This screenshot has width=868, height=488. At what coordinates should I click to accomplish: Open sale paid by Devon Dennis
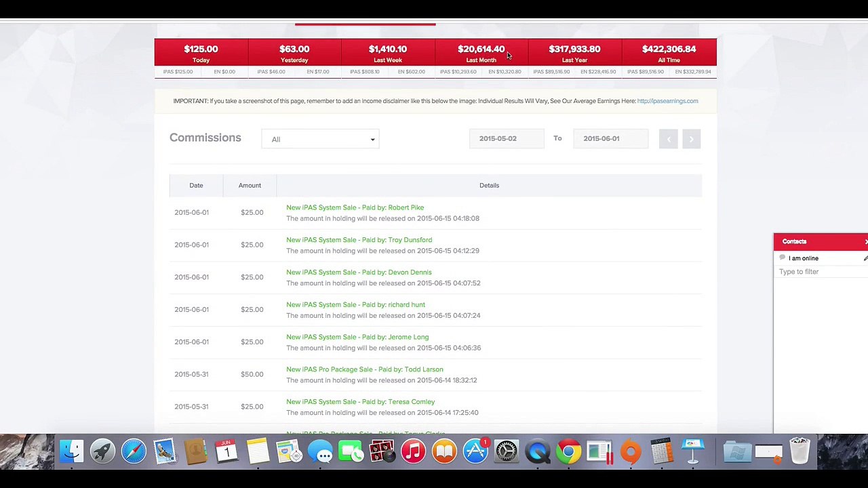359,272
